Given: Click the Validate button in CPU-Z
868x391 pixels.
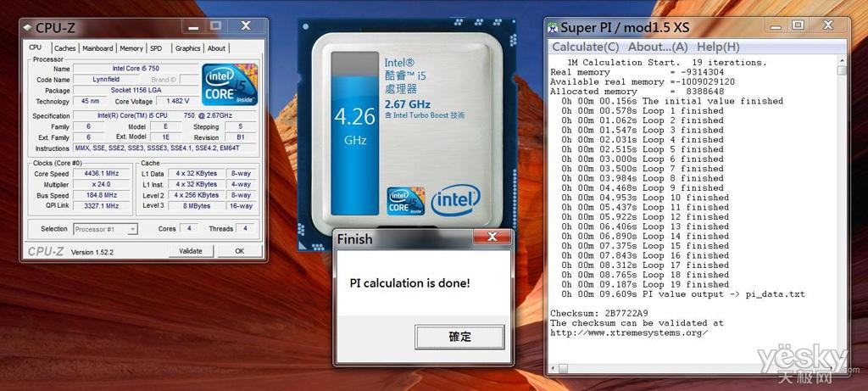Looking at the screenshot, I should click(191, 251).
